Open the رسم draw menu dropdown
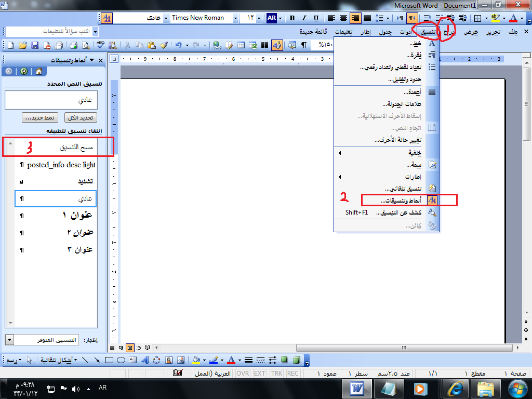532x399 pixels. point(14,360)
